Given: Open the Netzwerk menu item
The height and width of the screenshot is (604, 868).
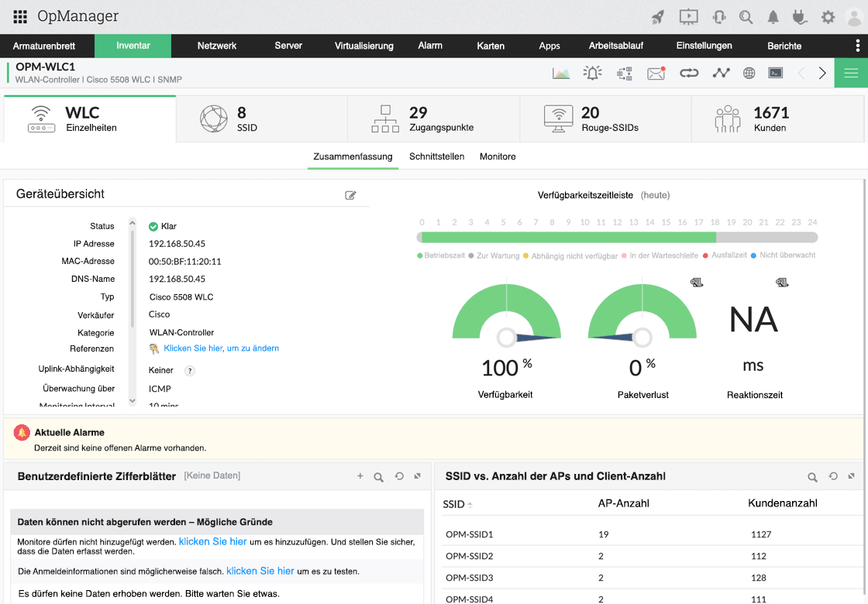Looking at the screenshot, I should coord(216,46).
